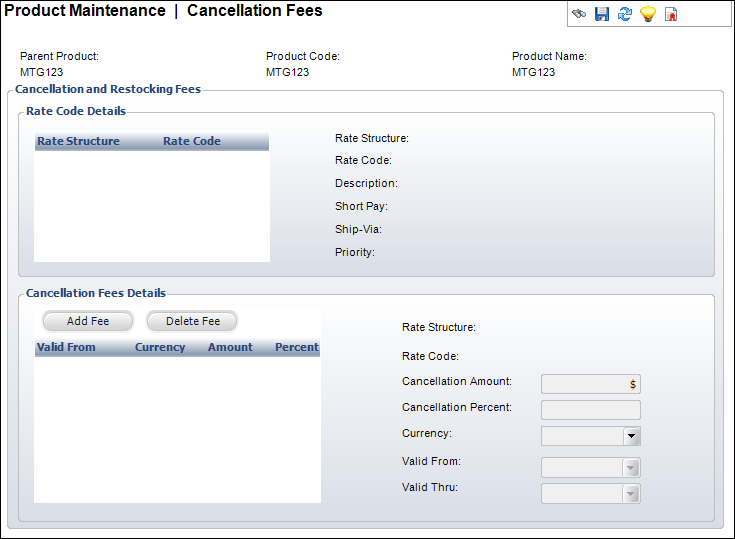Click the binoculars search icon

click(x=579, y=14)
